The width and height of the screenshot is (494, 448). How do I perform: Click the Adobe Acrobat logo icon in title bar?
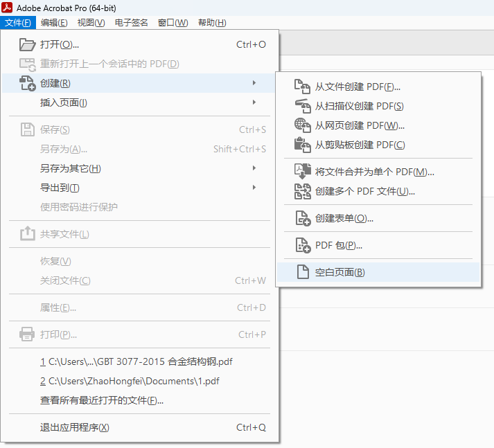[x=7, y=8]
